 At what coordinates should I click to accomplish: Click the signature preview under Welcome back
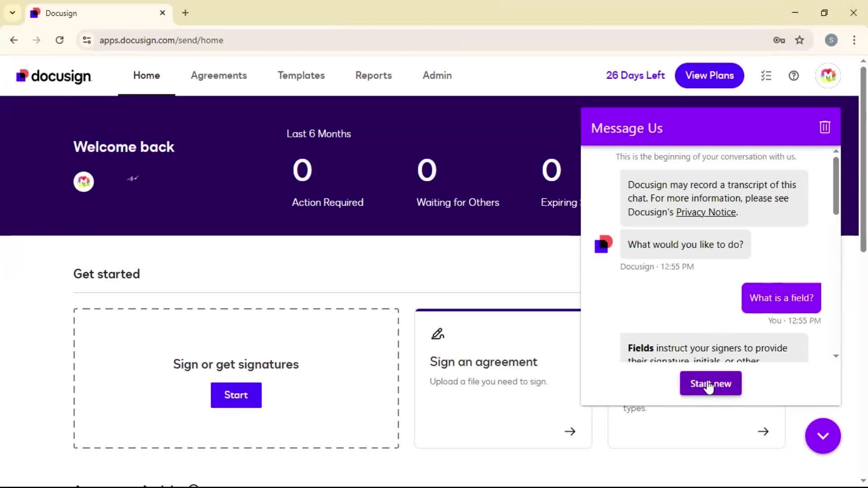(132, 178)
